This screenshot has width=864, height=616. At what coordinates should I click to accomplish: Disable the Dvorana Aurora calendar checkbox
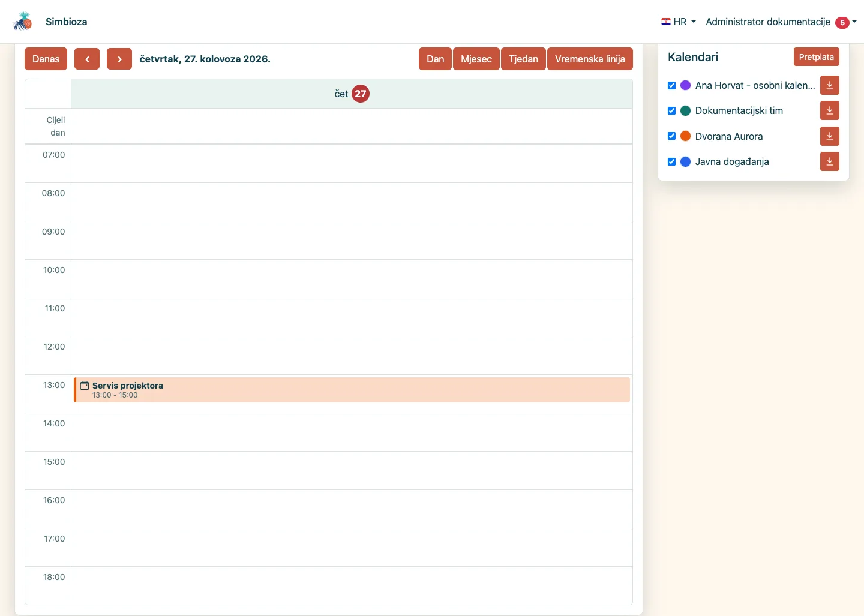point(672,136)
